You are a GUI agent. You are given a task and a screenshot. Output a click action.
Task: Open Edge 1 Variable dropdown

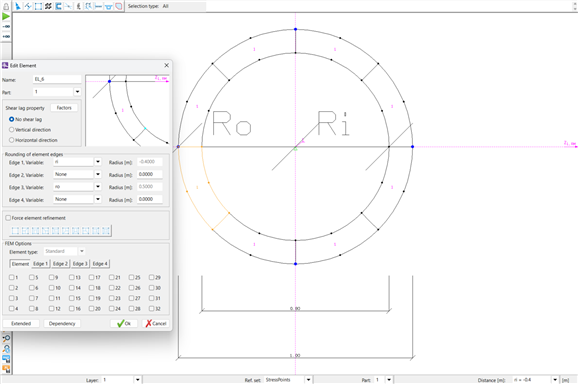click(x=98, y=162)
